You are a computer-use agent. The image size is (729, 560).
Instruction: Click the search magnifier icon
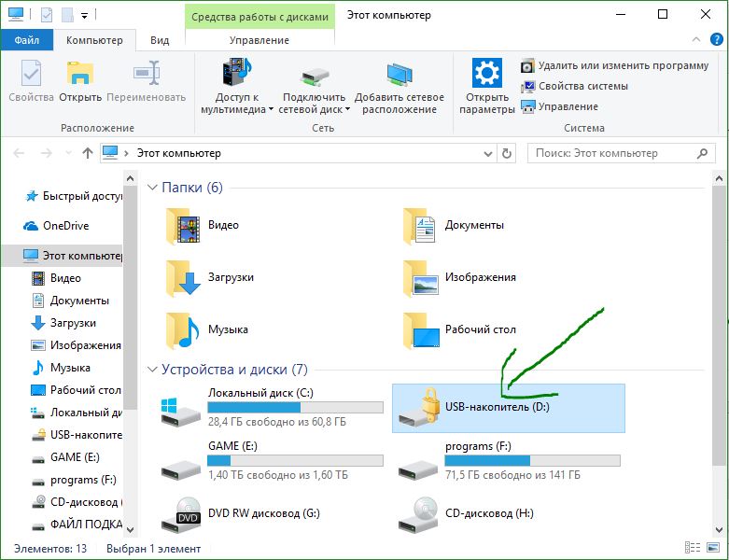[702, 153]
